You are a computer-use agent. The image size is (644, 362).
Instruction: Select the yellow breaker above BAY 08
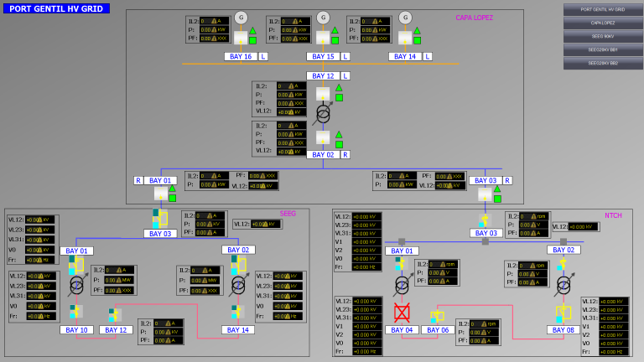coord(563,313)
